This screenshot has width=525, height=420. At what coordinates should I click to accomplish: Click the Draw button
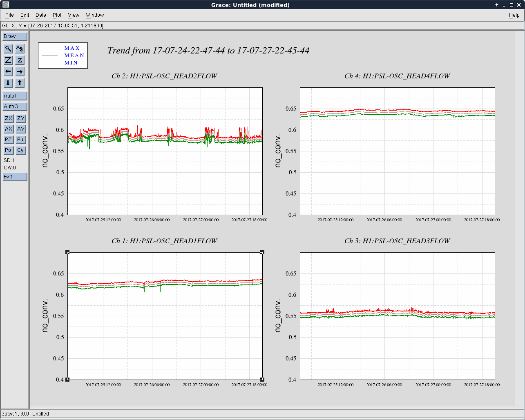coord(15,36)
